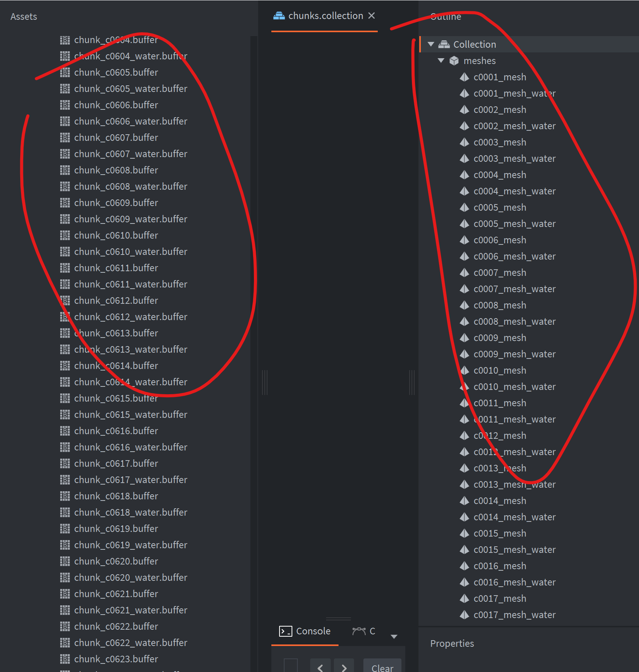This screenshot has height=672, width=639.
Task: Click the Collection stack icon in Outline
Action: coord(445,44)
